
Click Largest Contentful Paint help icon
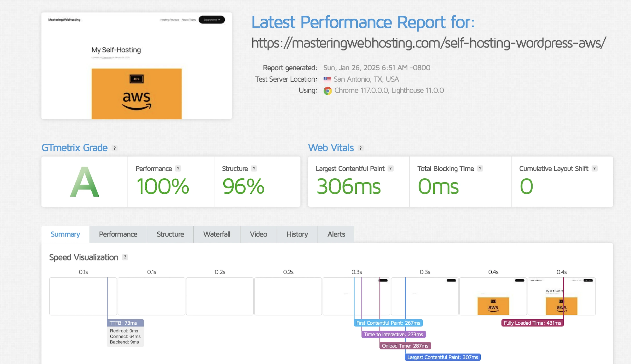pyautogui.click(x=390, y=168)
